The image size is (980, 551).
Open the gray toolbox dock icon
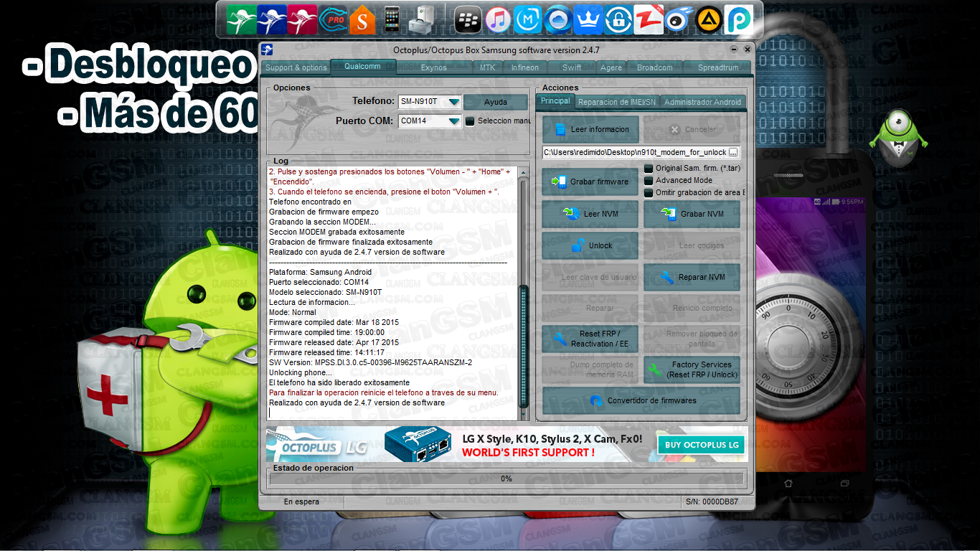pos(421,19)
